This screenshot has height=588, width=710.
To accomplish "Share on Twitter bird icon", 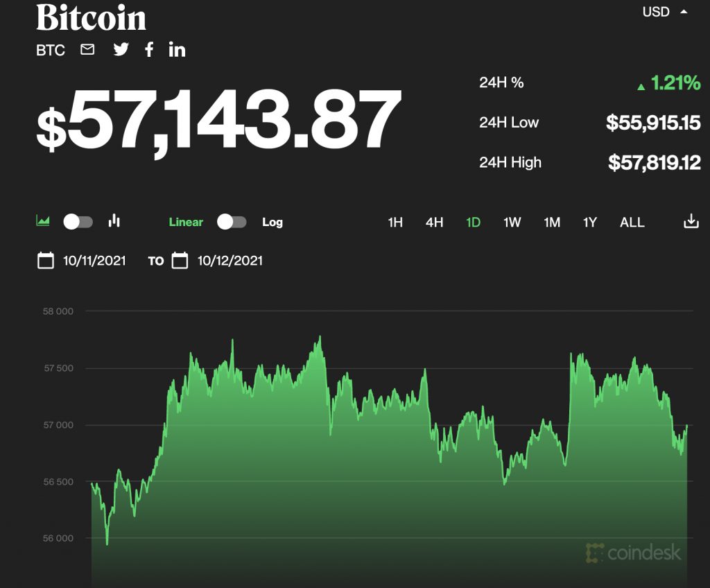I will [x=121, y=50].
